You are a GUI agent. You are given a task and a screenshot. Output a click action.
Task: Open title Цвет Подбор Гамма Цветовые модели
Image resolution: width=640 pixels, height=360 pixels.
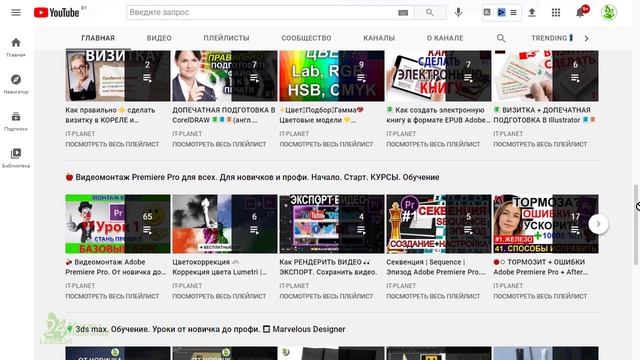click(321, 115)
